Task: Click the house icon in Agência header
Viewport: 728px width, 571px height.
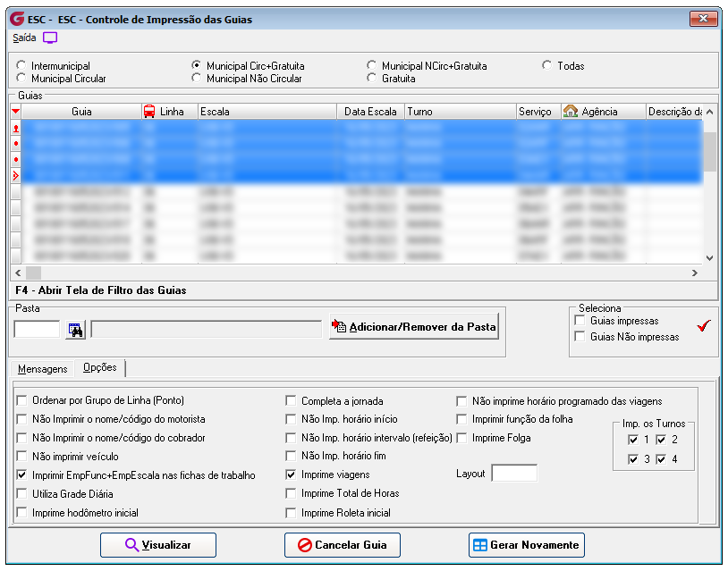Action: [571, 112]
